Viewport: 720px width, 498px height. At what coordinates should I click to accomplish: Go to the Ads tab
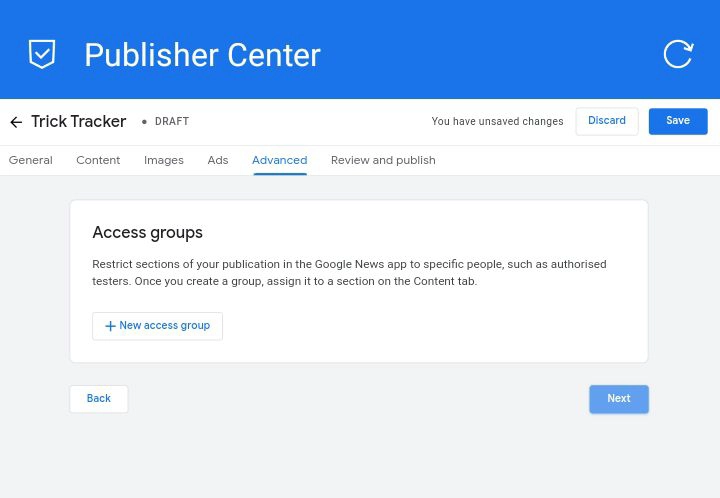click(x=218, y=160)
